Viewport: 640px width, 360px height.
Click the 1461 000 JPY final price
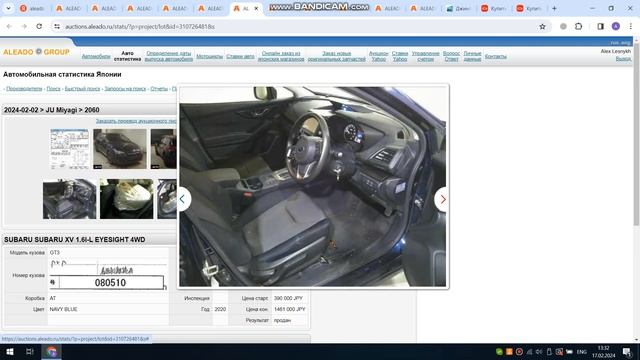[x=289, y=309]
